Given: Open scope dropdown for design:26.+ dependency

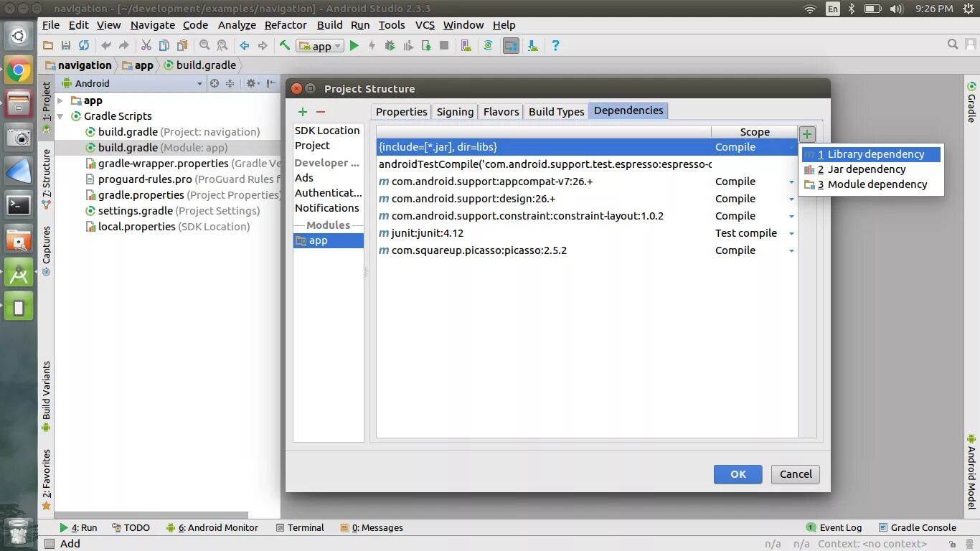Looking at the screenshot, I should (x=791, y=199).
